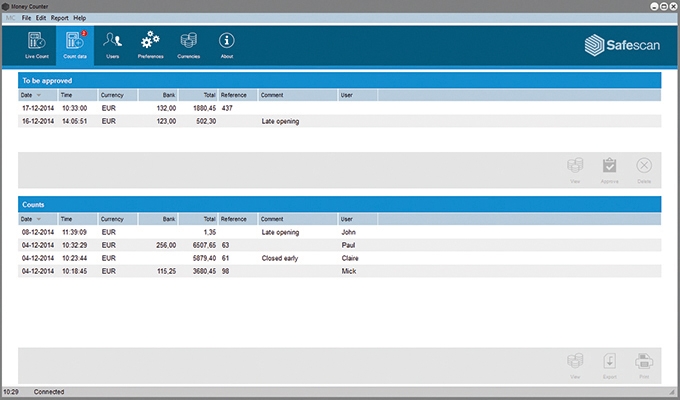
Task: Select the Count data toolbar icon
Action: 75,45
